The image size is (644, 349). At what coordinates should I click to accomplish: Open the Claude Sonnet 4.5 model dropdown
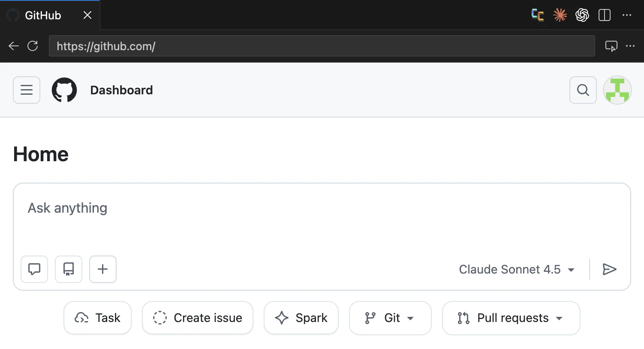pos(517,269)
